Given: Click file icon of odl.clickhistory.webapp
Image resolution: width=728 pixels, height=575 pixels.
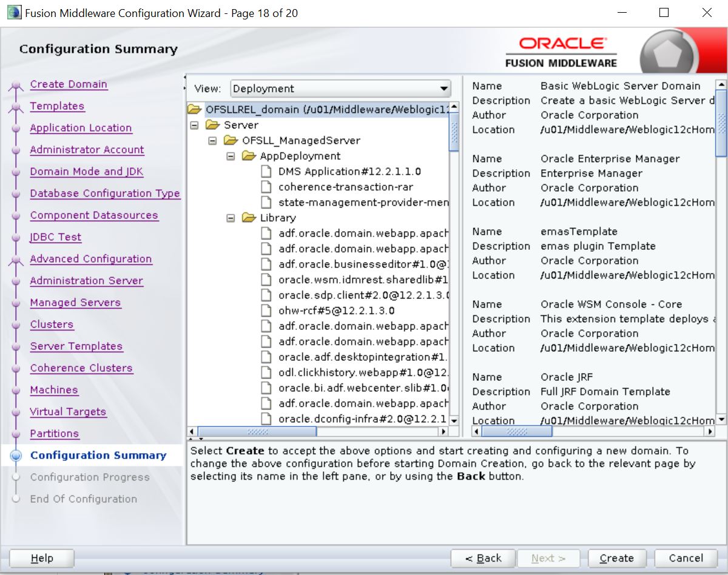Looking at the screenshot, I should click(x=266, y=372).
